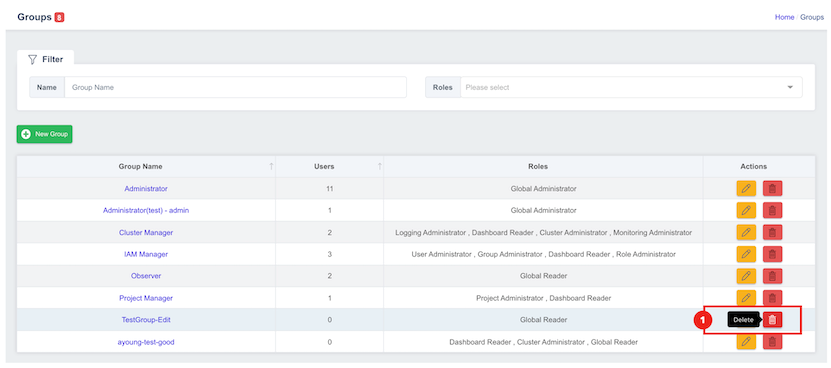Edit the ayoung-test-good group
This screenshot has height=368, width=831.
pos(746,342)
